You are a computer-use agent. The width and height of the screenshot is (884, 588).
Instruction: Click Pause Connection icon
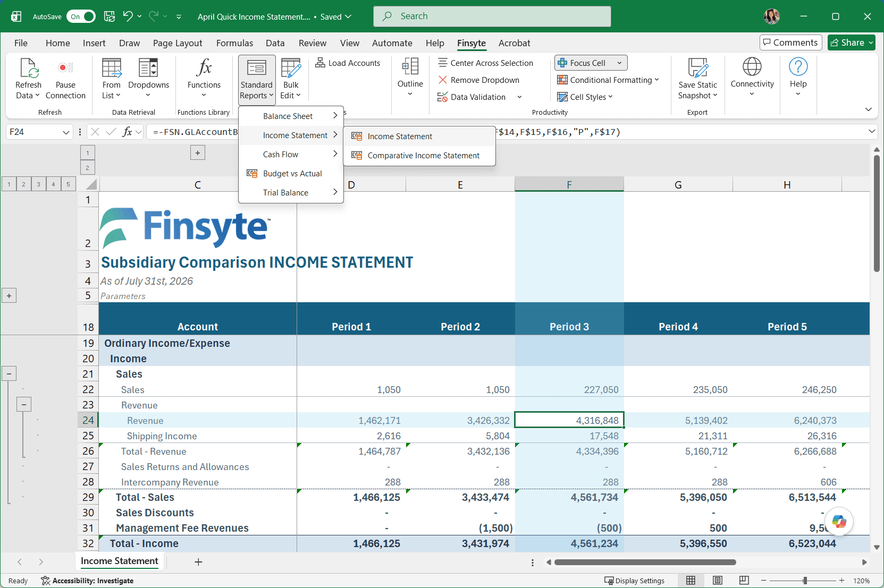(65, 68)
